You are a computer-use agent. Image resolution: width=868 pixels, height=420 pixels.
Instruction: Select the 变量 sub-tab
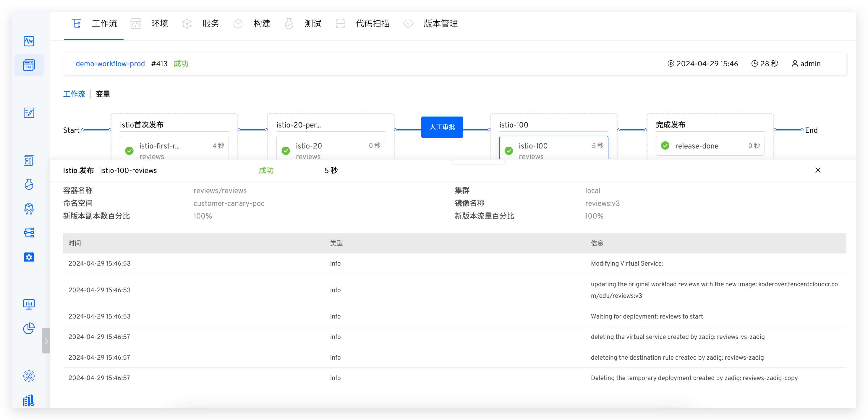coord(103,94)
